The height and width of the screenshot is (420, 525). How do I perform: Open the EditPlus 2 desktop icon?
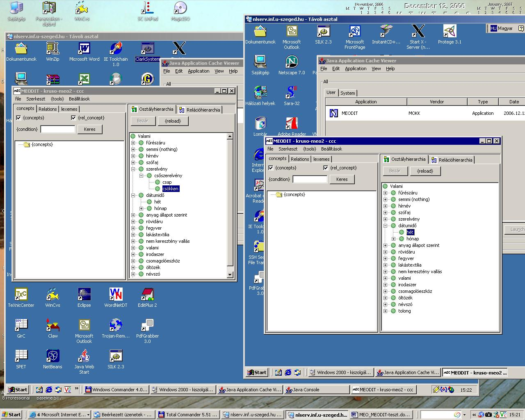[147, 297]
